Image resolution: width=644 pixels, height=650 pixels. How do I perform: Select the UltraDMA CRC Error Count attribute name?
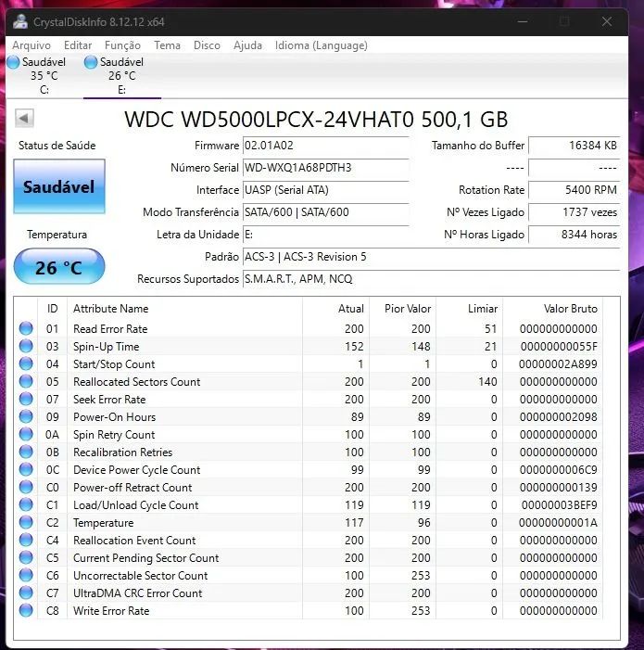137,593
